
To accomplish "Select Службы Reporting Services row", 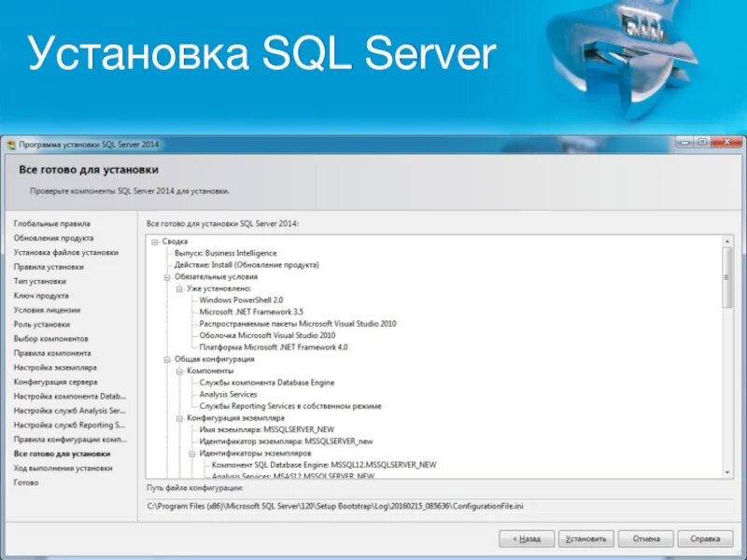I will [x=290, y=407].
